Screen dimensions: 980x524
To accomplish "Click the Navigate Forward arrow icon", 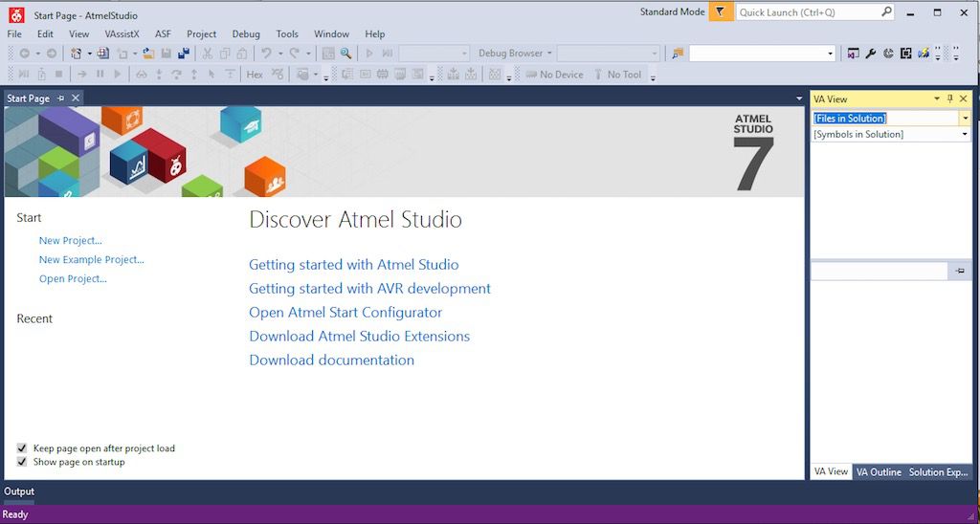I will tap(52, 54).
